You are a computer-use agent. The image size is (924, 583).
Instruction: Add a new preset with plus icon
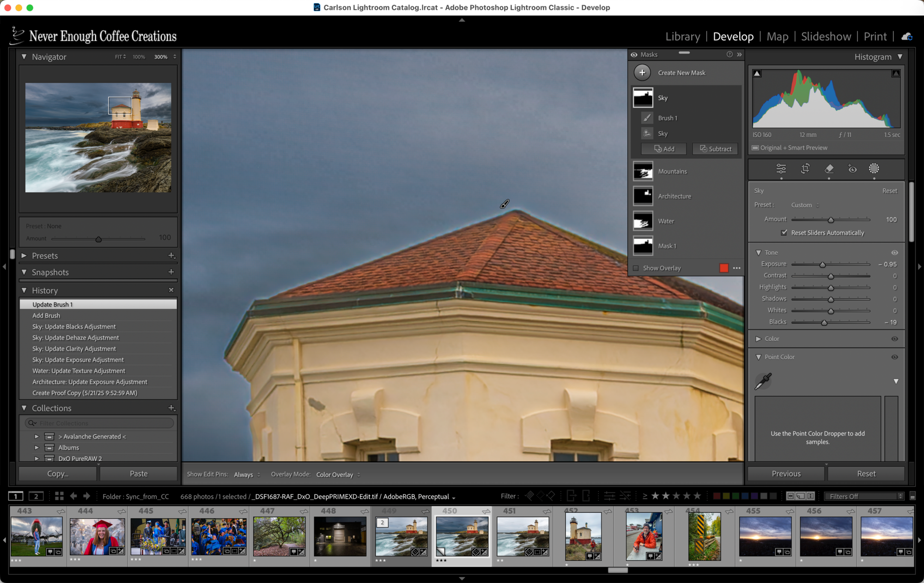[x=171, y=255]
